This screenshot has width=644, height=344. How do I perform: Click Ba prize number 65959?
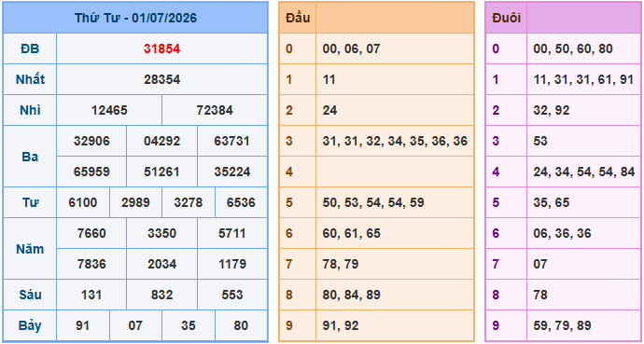[x=91, y=172]
